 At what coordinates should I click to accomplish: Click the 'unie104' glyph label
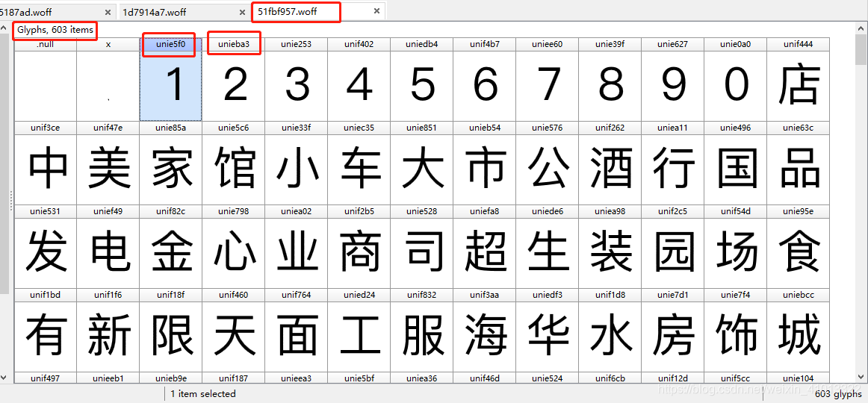click(x=799, y=378)
